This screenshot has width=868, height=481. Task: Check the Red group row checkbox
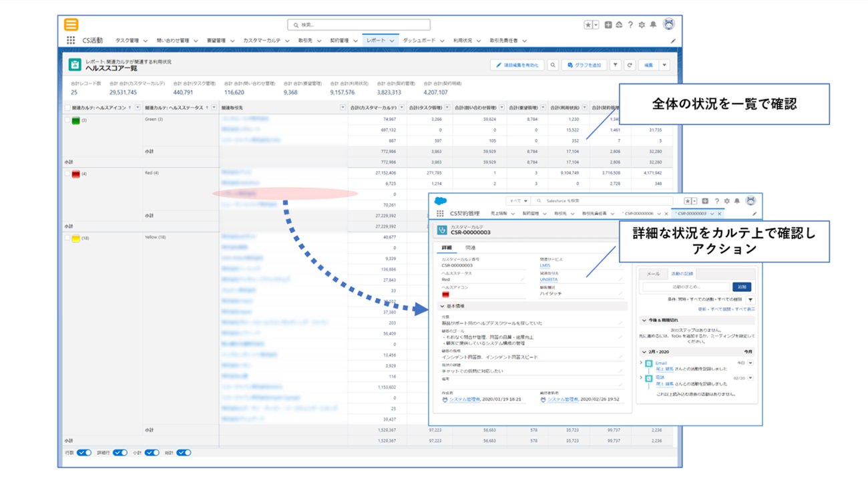tap(67, 173)
